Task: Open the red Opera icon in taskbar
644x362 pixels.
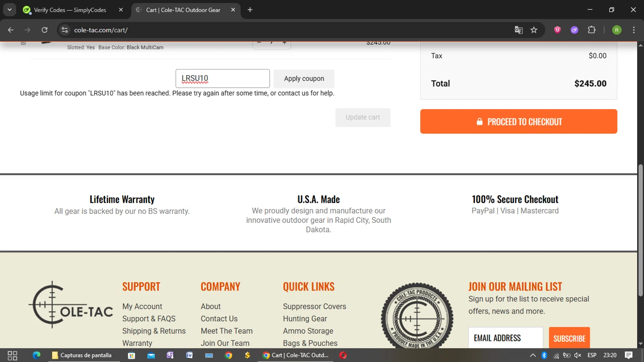Action: [343, 355]
